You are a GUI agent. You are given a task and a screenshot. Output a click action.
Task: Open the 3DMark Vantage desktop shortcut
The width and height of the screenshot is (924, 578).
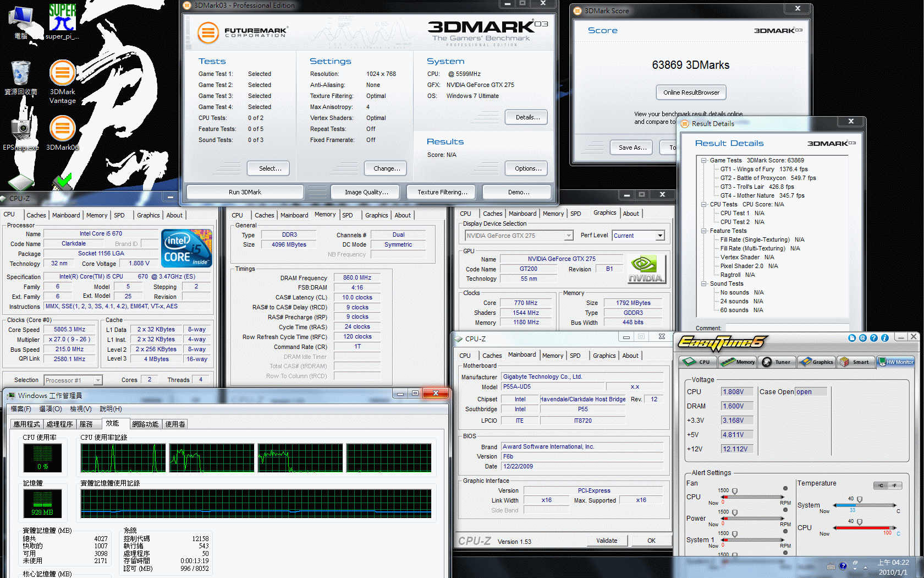[x=62, y=81]
